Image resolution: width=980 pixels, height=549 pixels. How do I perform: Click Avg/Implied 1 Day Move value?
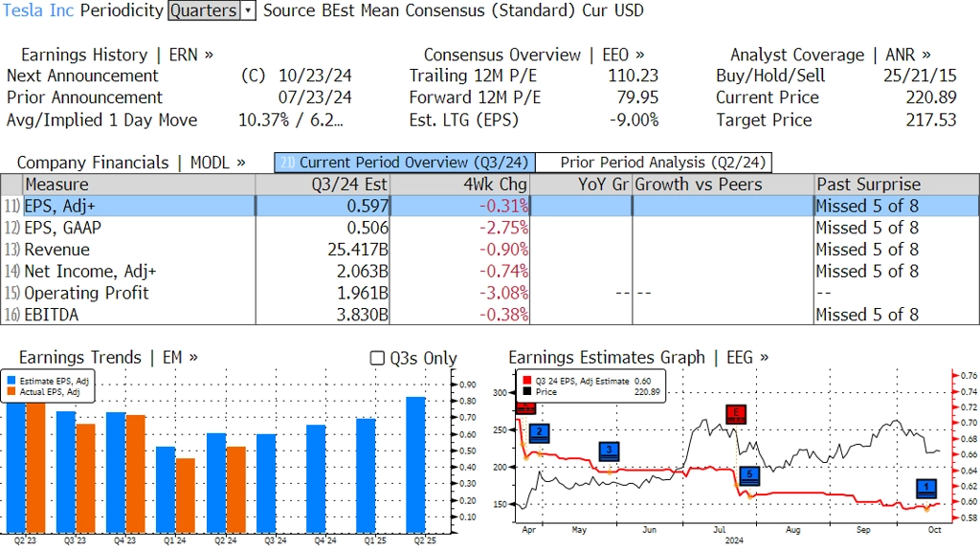coord(291,120)
